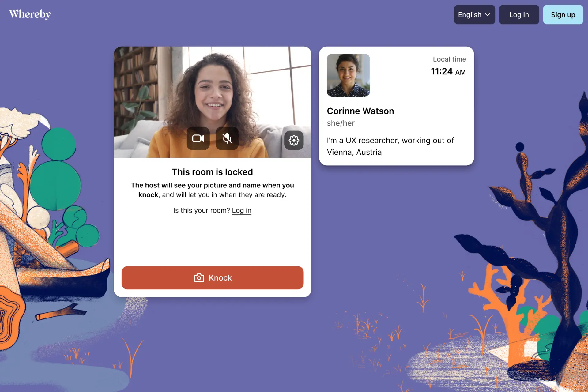Image resolution: width=588 pixels, height=392 pixels.
Task: Select the Corinne Watson name heading
Action: (360, 111)
